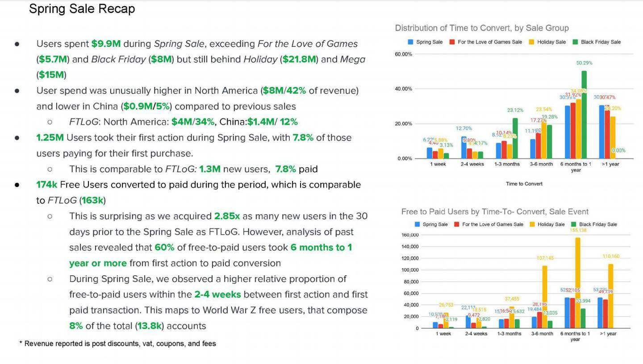This screenshot has width=643, height=364.
Task: Click the Distribution of Time to Convert title
Action: [482, 28]
